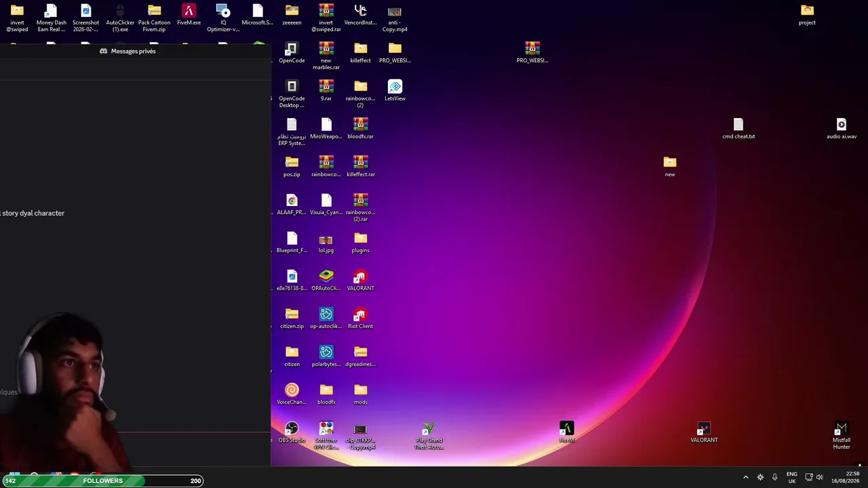Select the zeeeeen folder

tap(292, 15)
